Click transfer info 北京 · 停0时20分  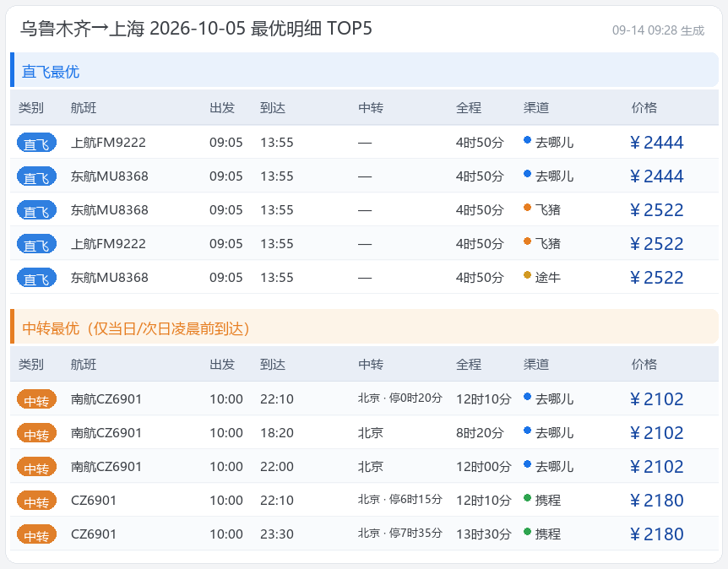pos(399,398)
